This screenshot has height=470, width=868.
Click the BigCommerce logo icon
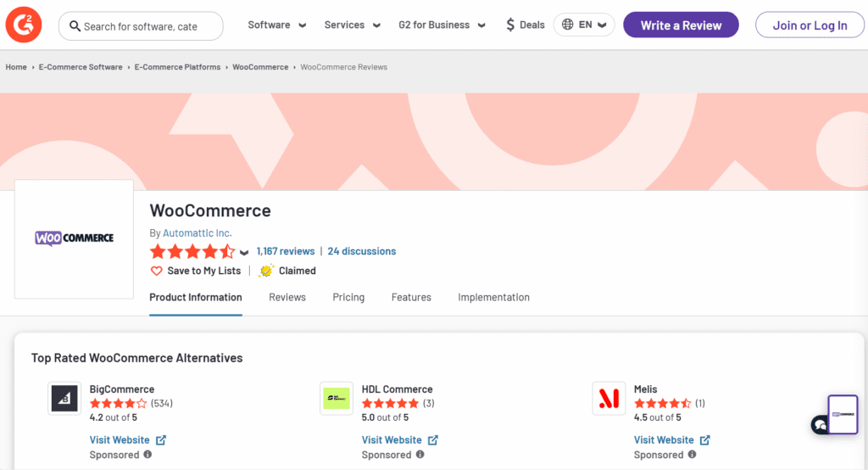point(64,398)
